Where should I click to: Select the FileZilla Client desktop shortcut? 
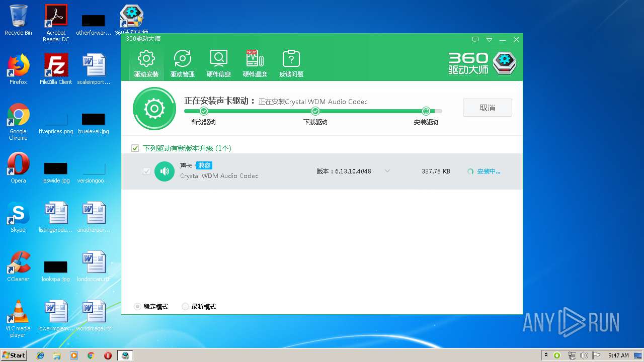[56, 69]
